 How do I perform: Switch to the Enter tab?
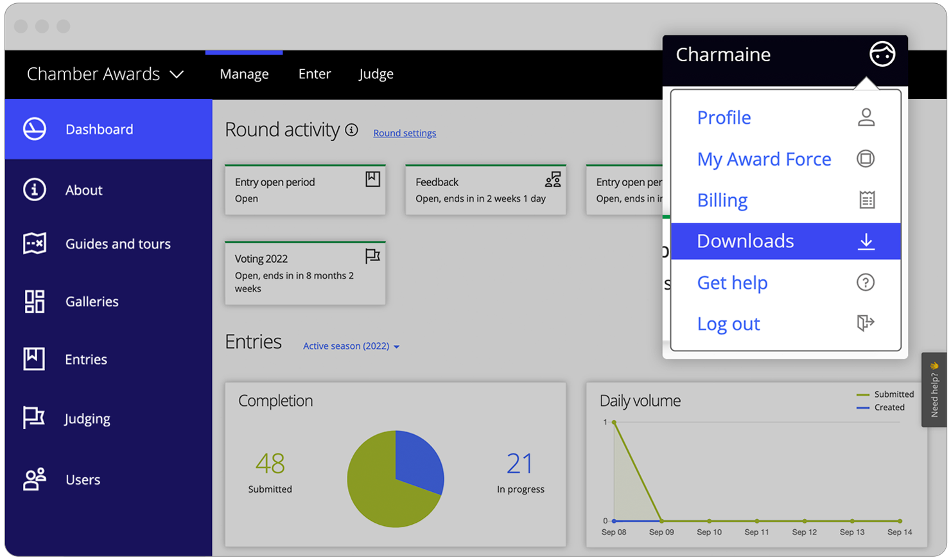(x=315, y=74)
